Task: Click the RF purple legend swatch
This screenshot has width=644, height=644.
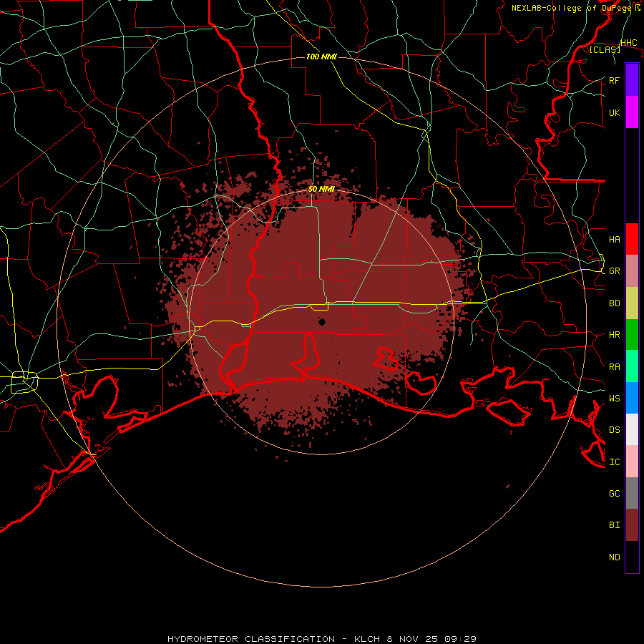Action: [632, 80]
